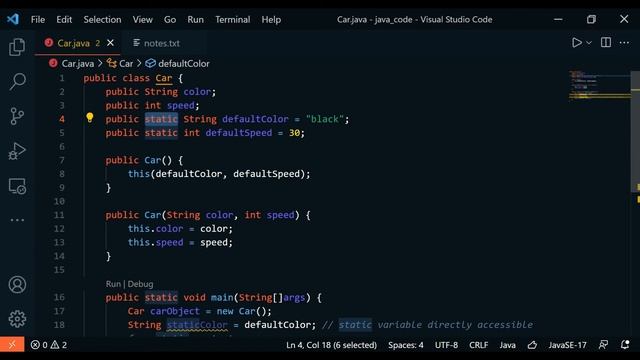Click staticColor variable on line 18
640x360 pixels.
(x=197, y=325)
